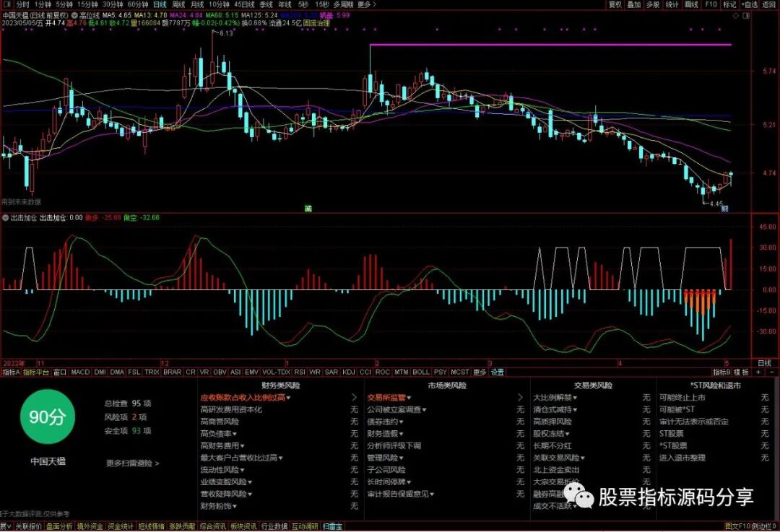Click the green 90分 score circle
Viewport: 780px width, 532px height.
[x=47, y=417]
